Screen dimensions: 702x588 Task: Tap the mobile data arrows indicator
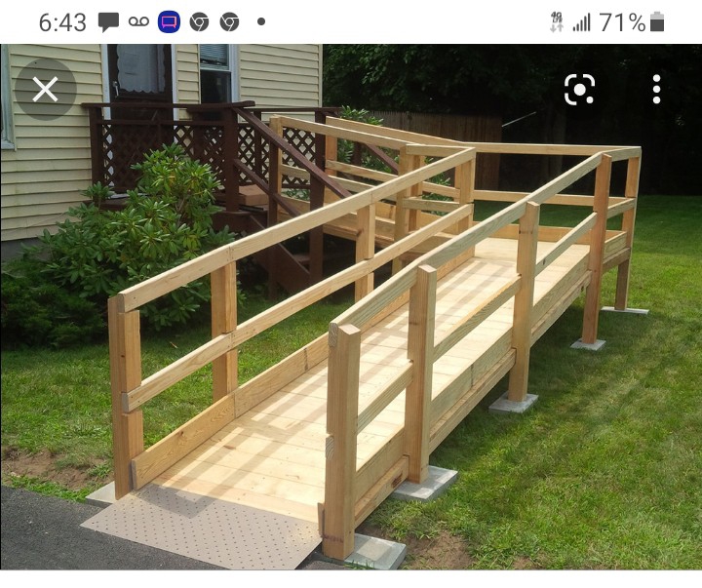(557, 22)
